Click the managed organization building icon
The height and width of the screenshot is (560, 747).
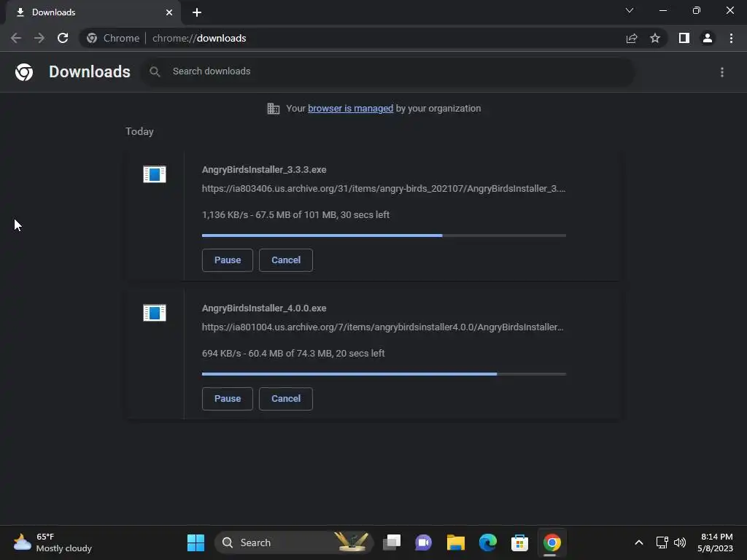pyautogui.click(x=274, y=109)
